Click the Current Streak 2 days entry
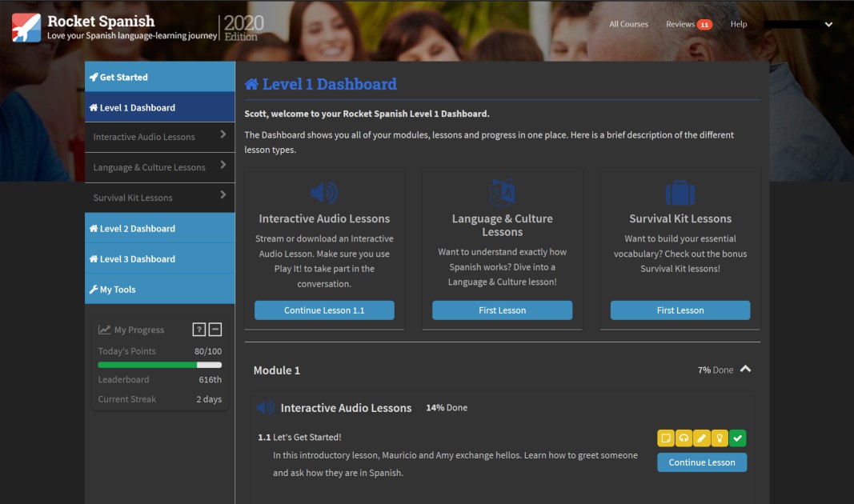 pyautogui.click(x=159, y=399)
